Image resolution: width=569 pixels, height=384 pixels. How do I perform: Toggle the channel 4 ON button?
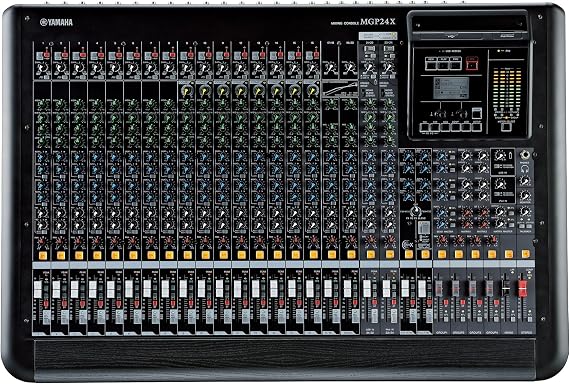[97, 255]
